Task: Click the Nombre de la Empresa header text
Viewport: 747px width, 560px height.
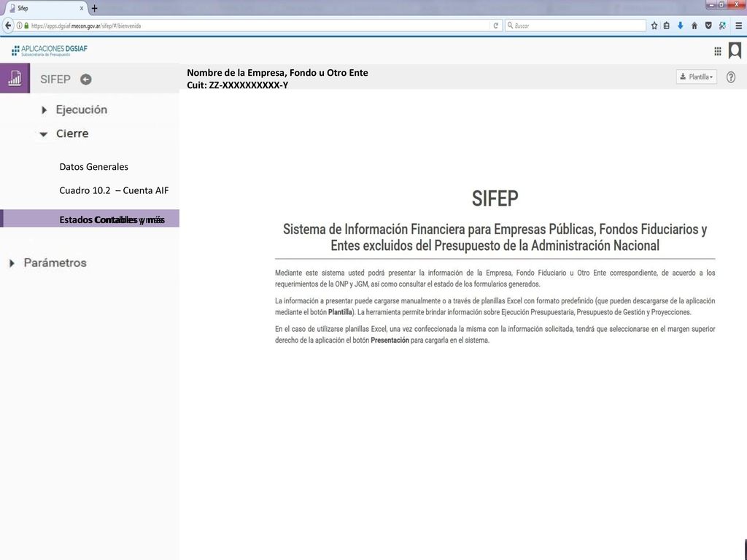Action: click(277, 73)
